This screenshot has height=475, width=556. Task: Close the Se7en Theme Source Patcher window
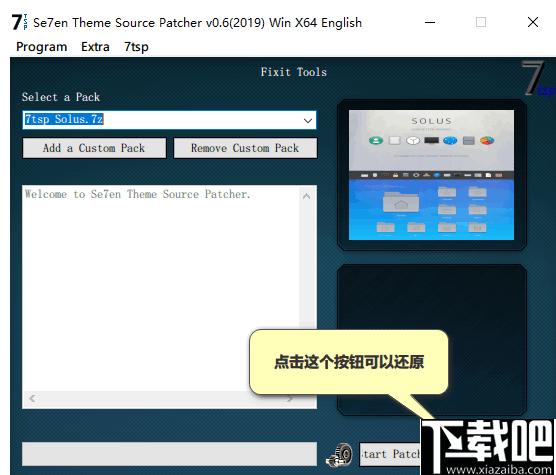click(533, 22)
